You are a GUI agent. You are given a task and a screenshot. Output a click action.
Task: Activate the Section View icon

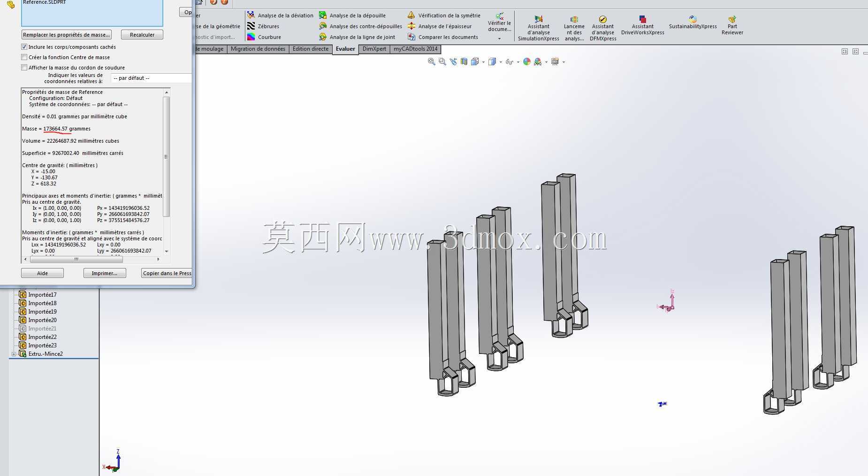(x=464, y=61)
